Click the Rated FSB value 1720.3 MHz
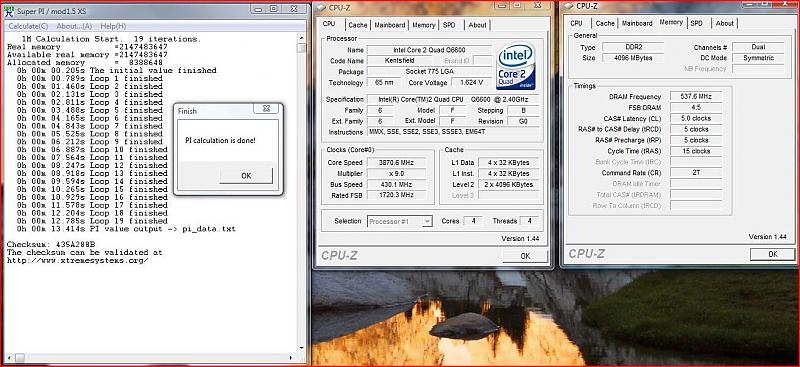The image size is (800, 367). 397,195
